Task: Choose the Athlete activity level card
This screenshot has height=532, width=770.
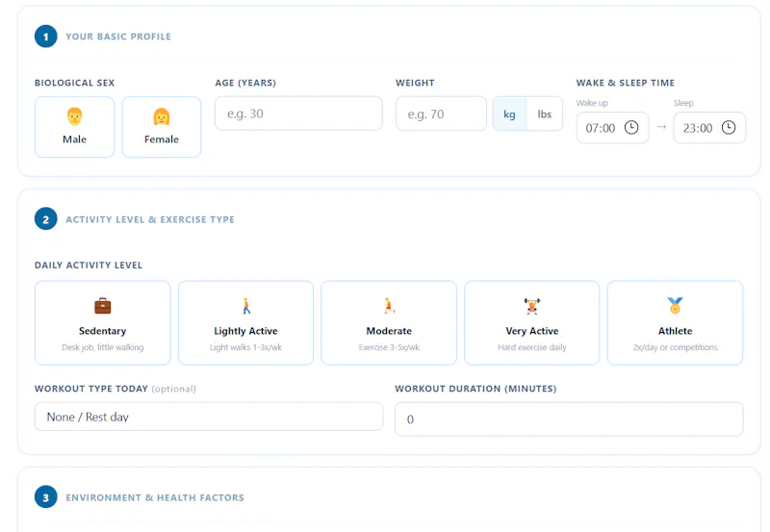Action: click(x=676, y=323)
